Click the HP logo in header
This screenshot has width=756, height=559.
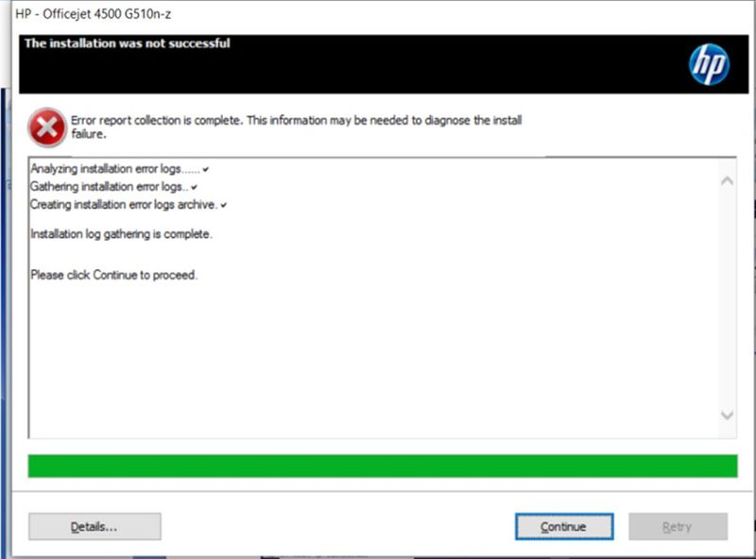point(709,64)
